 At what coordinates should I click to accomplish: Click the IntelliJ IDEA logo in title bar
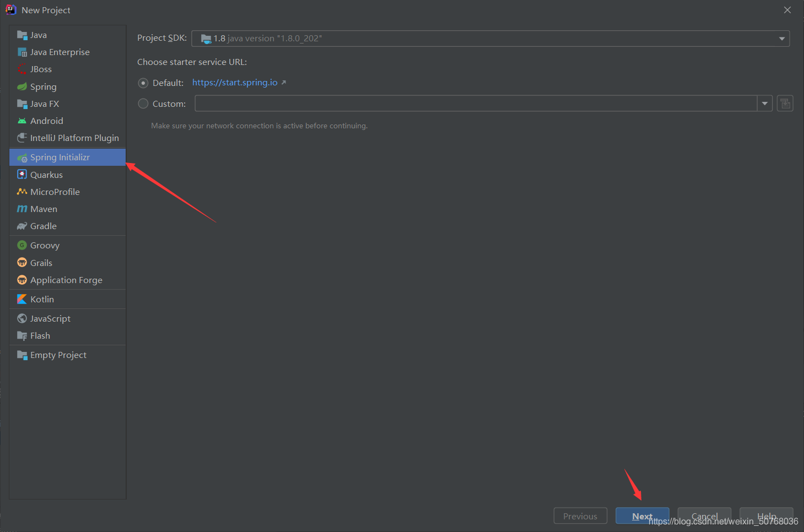[10, 10]
